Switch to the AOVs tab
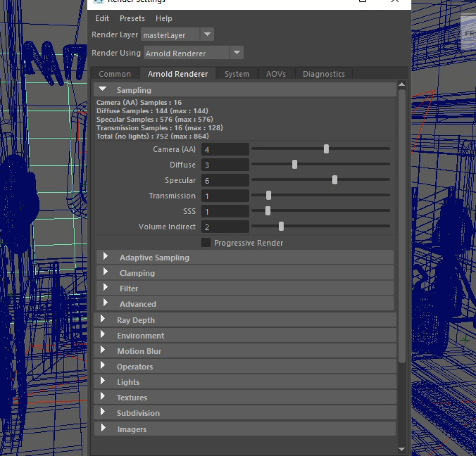 (276, 74)
